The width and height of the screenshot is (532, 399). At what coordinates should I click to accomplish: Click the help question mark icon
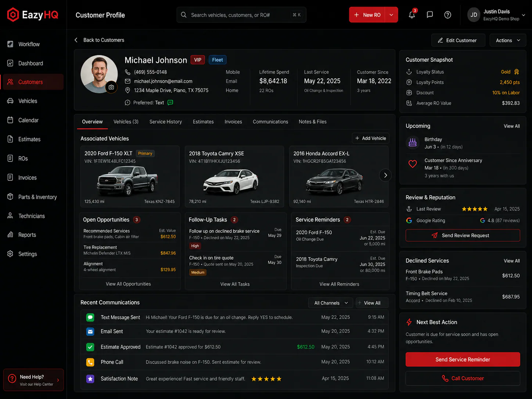[447, 15]
